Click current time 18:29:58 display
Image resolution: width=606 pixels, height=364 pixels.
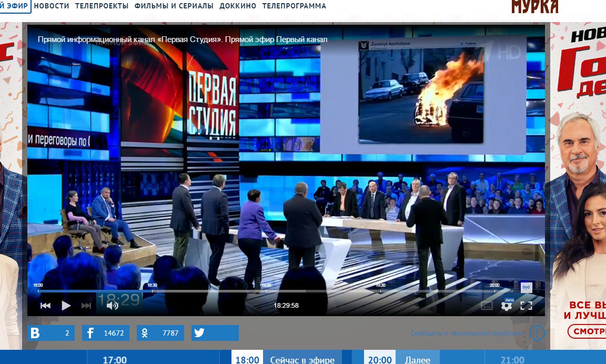(286, 305)
